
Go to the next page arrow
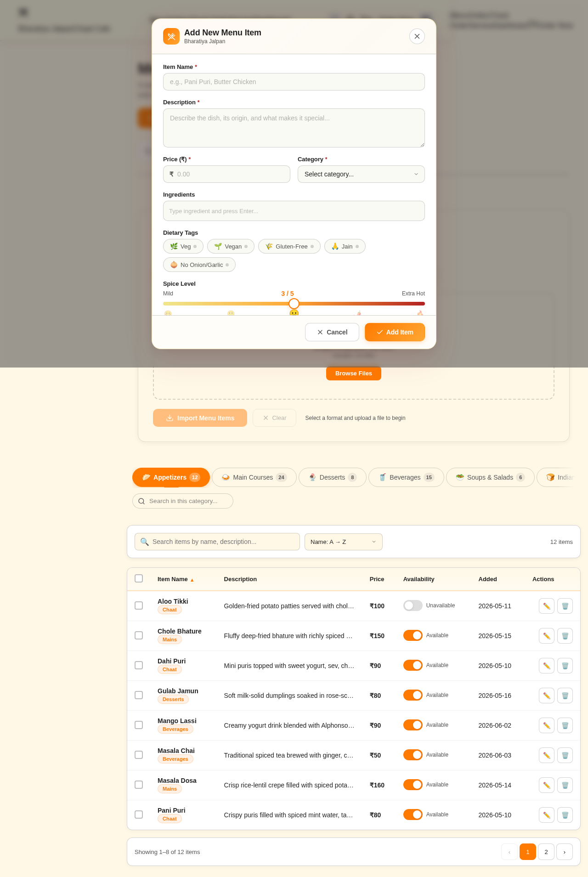coord(565,852)
